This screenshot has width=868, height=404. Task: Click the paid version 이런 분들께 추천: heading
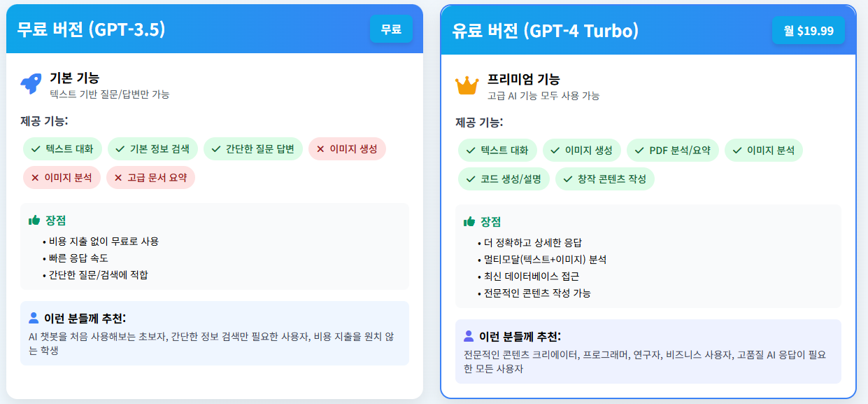point(520,336)
